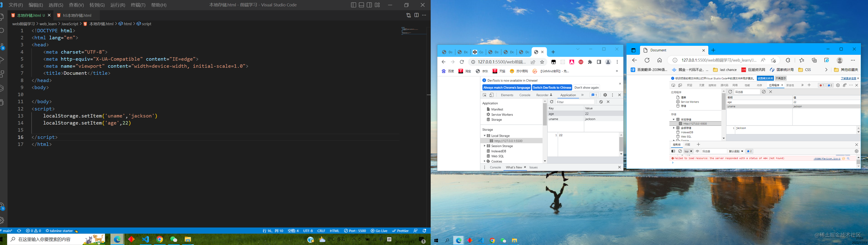Click 设置根文件夹 button in Edge DevTools

click(765, 79)
